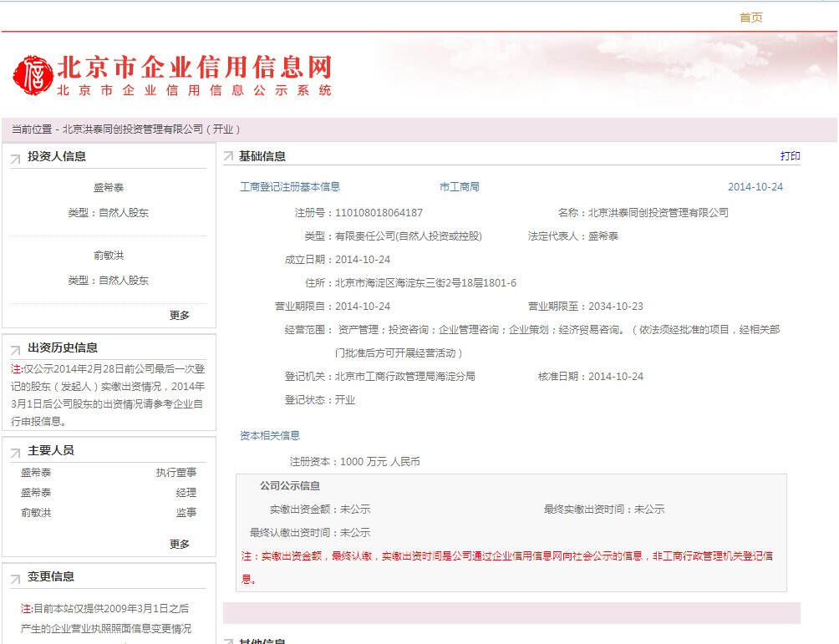Click investor 盛希泰 in 投资人信息 panel
This screenshot has width=839, height=644.
tap(109, 189)
